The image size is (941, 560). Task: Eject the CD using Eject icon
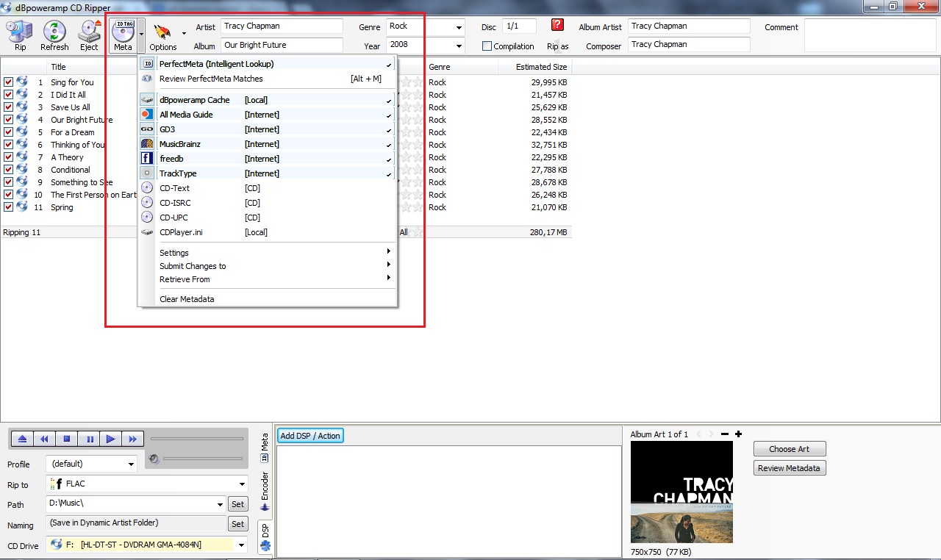[89, 35]
